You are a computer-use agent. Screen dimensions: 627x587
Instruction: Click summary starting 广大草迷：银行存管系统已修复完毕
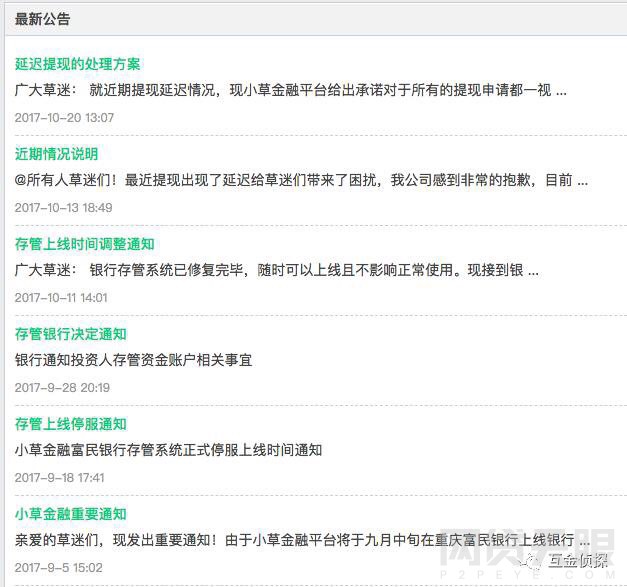pos(277,270)
